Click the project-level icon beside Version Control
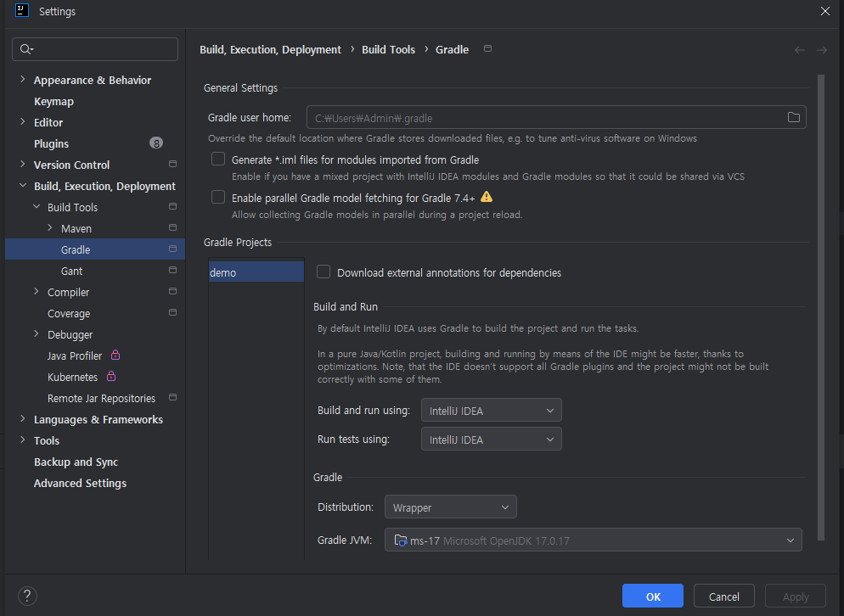This screenshot has width=844, height=616. pos(172,164)
